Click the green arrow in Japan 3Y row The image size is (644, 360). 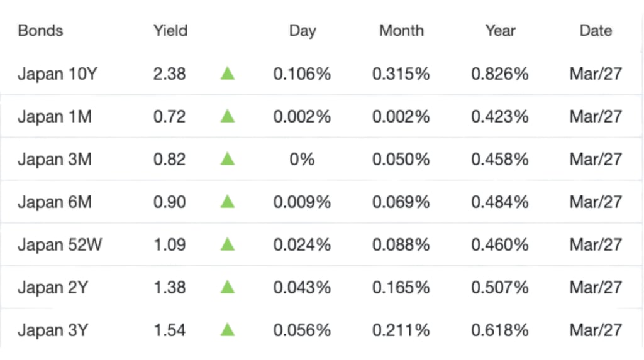pos(228,330)
